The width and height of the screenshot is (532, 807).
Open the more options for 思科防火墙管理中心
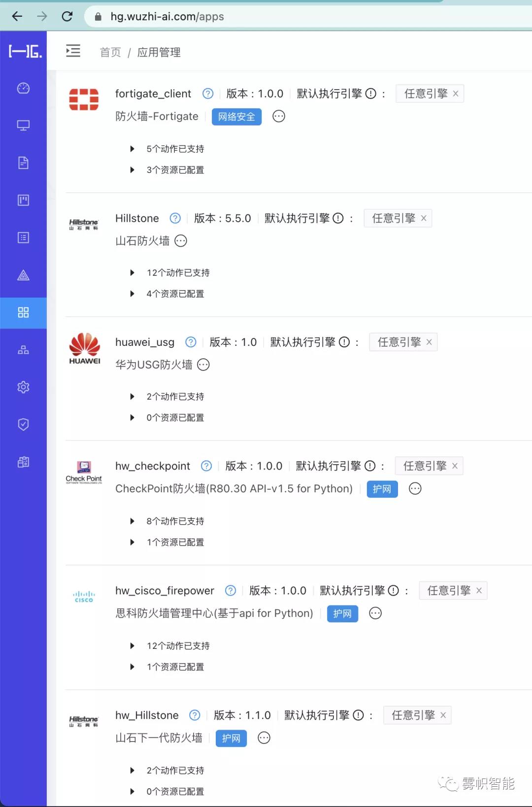(375, 613)
